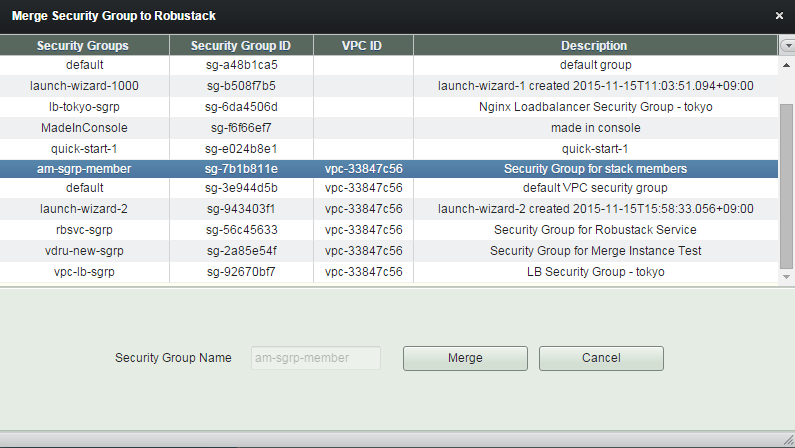
Task: Click the scrollbar up arrow
Action: click(x=786, y=65)
